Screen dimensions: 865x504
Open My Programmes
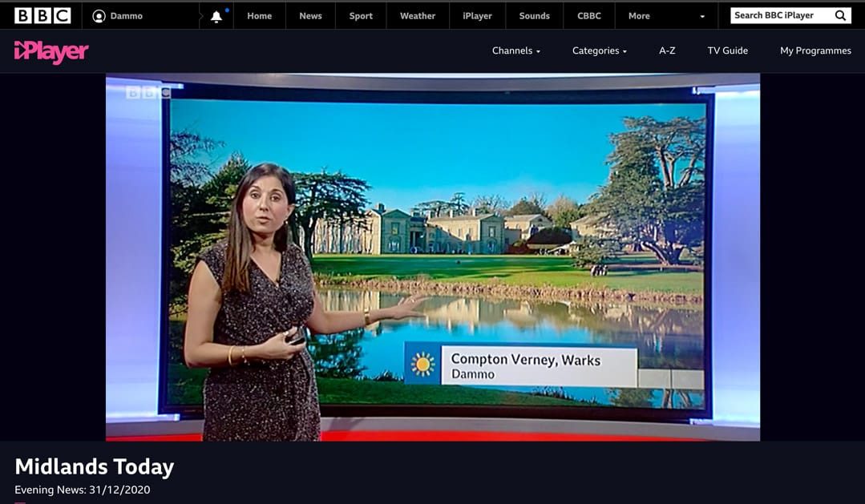pyautogui.click(x=815, y=50)
